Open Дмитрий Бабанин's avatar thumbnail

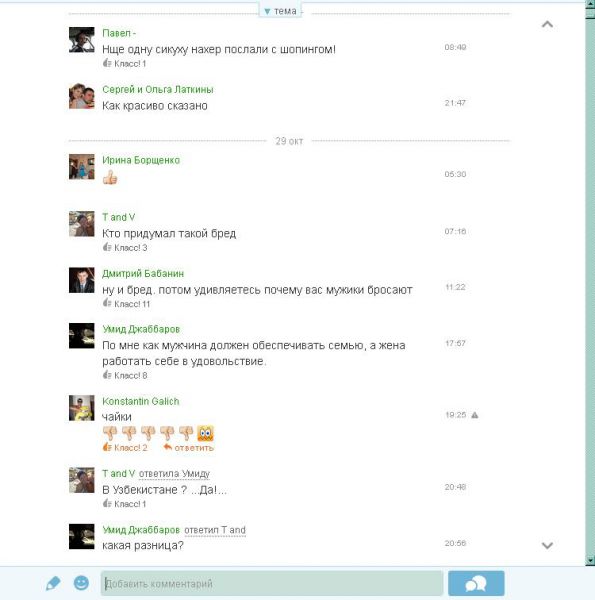[82, 280]
